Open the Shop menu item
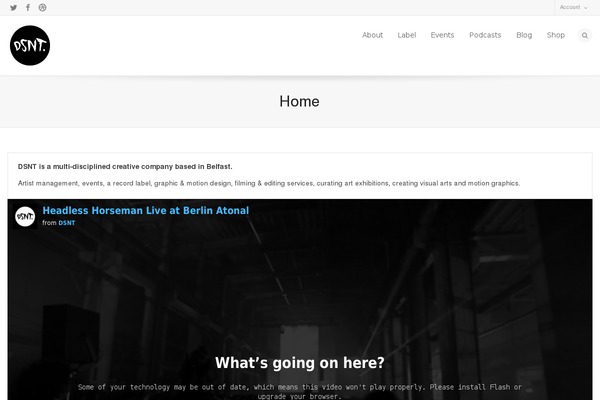The width and height of the screenshot is (600, 400). (x=556, y=35)
